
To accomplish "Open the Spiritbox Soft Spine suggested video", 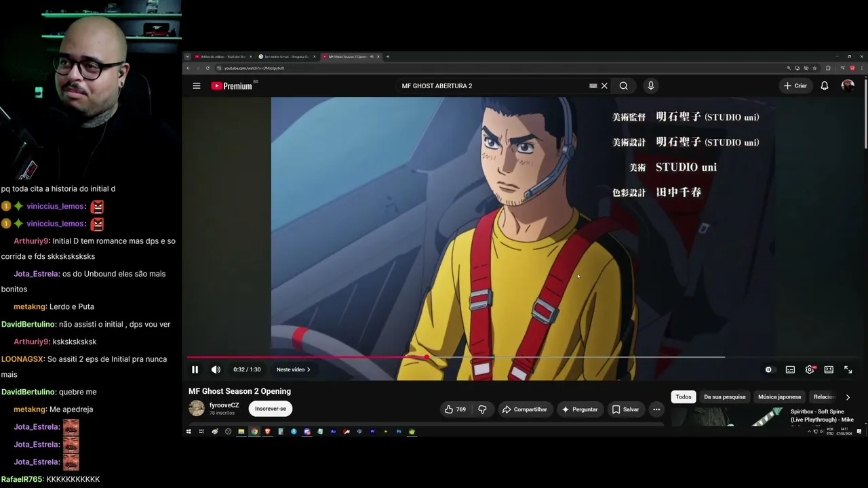I will [822, 415].
